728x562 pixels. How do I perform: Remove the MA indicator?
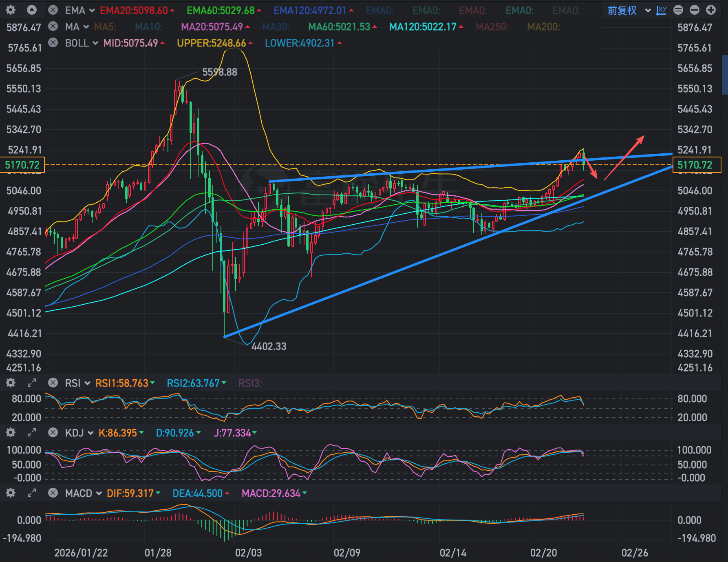pos(53,27)
